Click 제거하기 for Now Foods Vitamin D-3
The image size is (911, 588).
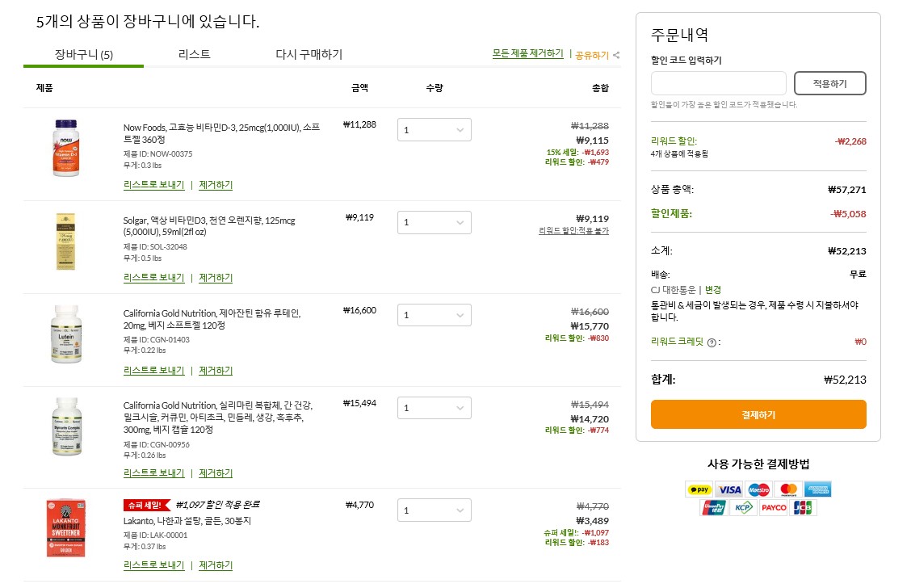tap(216, 185)
